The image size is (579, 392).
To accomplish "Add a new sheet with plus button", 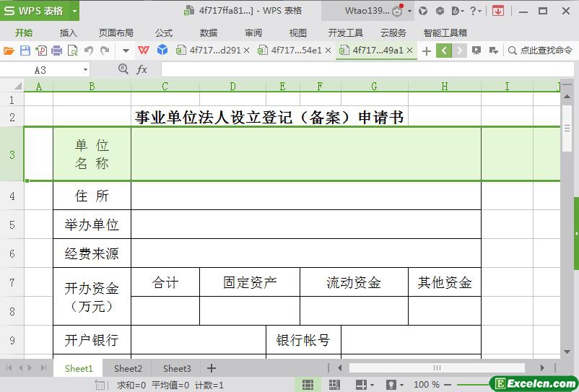I will 212,368.
